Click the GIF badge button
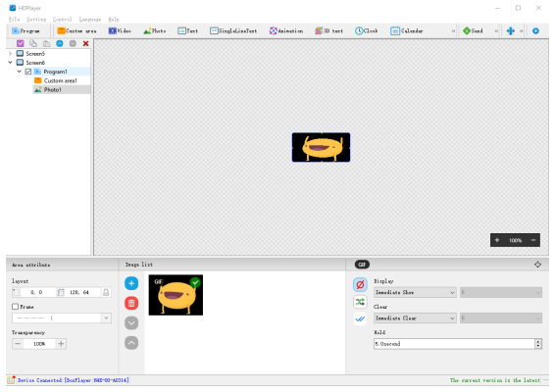Screen dimensions: 555x392 (362, 265)
